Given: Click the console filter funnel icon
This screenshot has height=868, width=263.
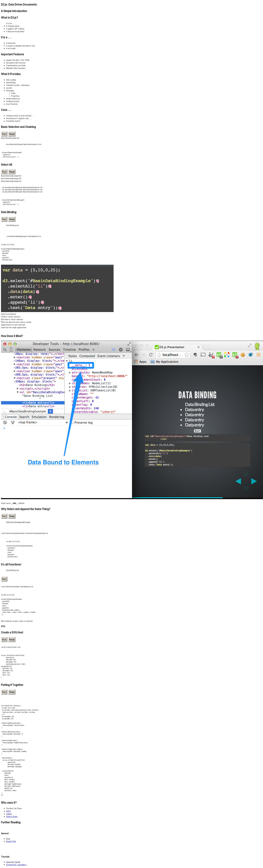Looking at the screenshot, I should coord(13,422).
